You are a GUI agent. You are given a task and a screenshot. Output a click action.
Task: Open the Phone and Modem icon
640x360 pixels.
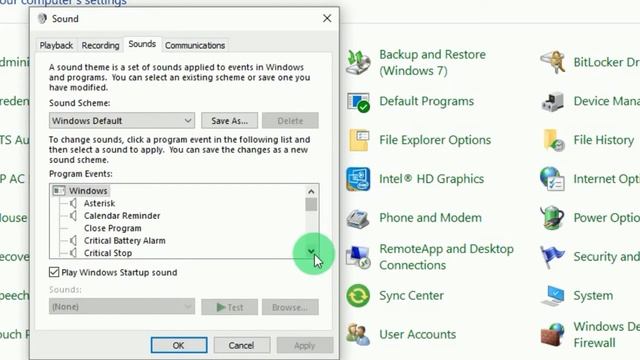click(358, 218)
